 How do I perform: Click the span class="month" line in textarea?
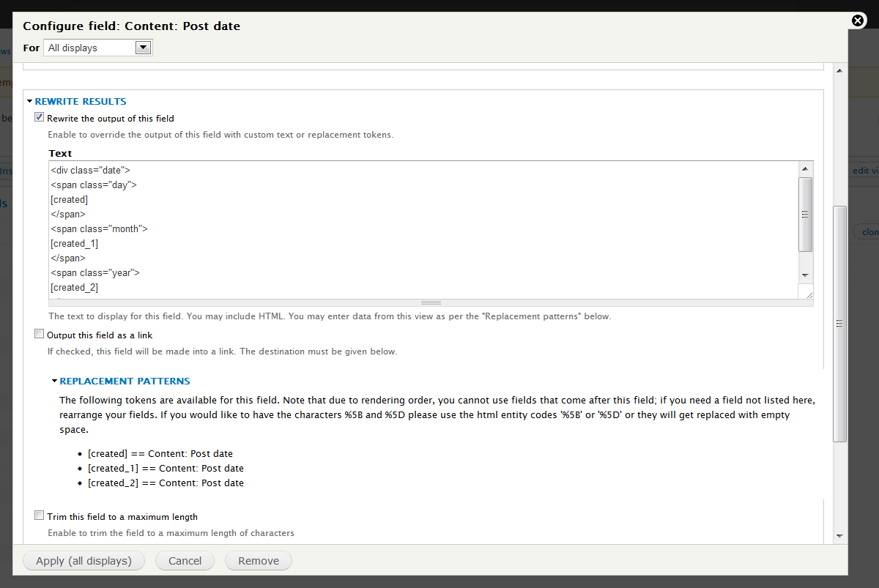point(100,229)
